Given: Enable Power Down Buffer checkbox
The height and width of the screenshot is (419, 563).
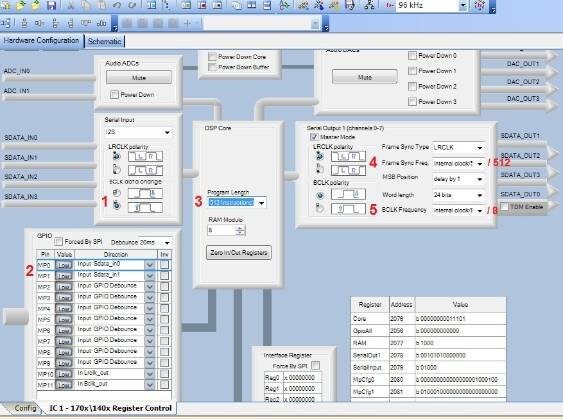Looking at the screenshot, I should [212, 67].
